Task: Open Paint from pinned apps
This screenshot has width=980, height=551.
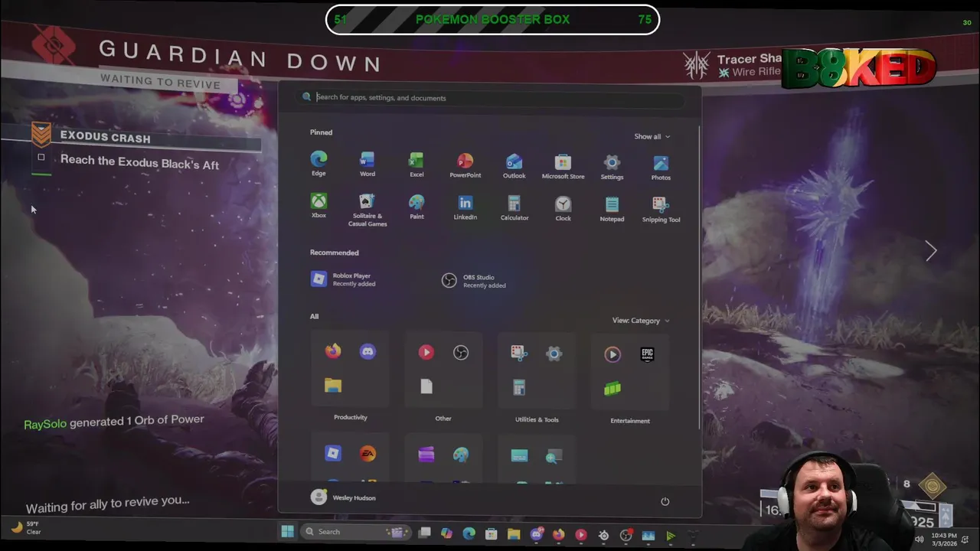Action: pyautogui.click(x=416, y=206)
